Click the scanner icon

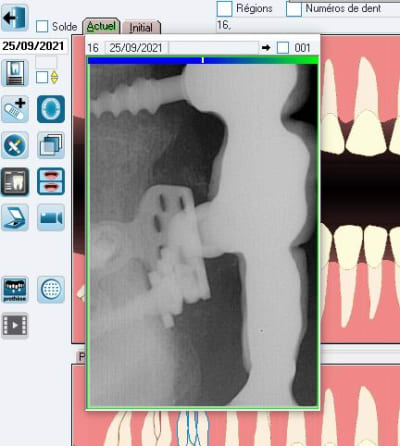tap(15, 218)
